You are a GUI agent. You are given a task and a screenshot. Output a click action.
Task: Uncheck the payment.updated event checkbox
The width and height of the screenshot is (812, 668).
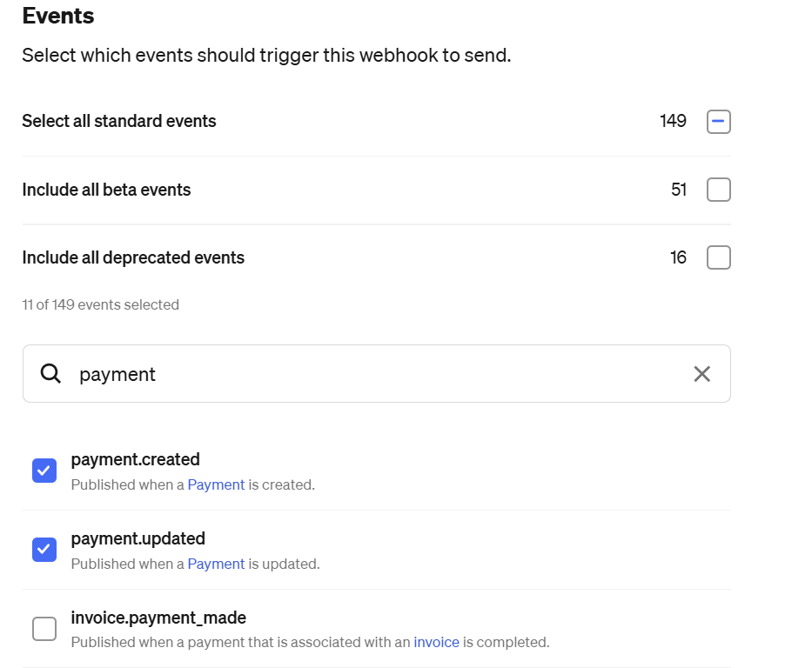44,550
